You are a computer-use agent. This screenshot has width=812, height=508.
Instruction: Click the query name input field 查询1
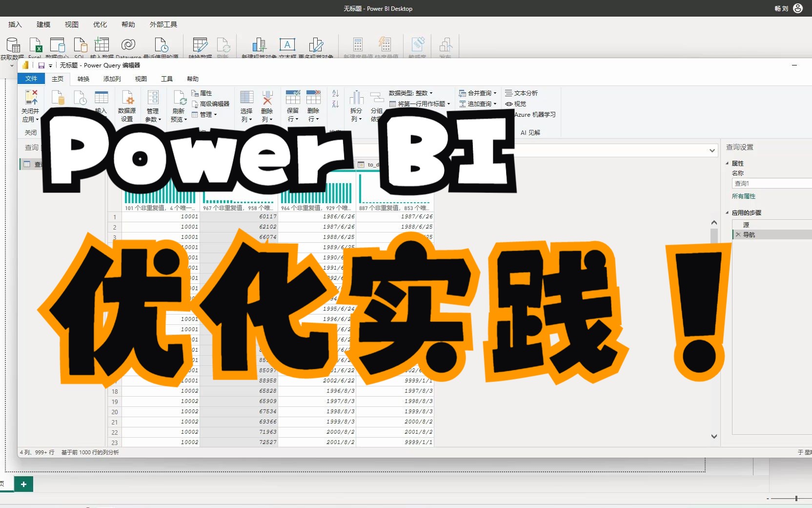click(771, 183)
